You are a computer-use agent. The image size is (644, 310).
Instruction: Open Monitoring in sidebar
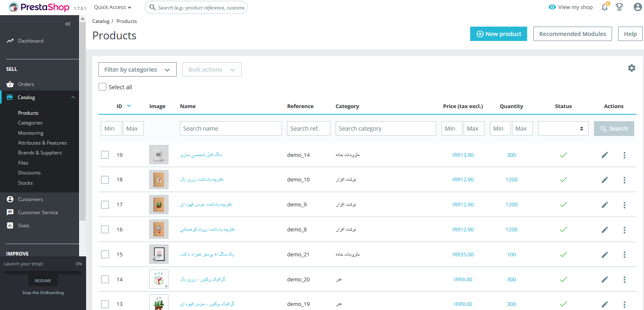[x=31, y=133]
